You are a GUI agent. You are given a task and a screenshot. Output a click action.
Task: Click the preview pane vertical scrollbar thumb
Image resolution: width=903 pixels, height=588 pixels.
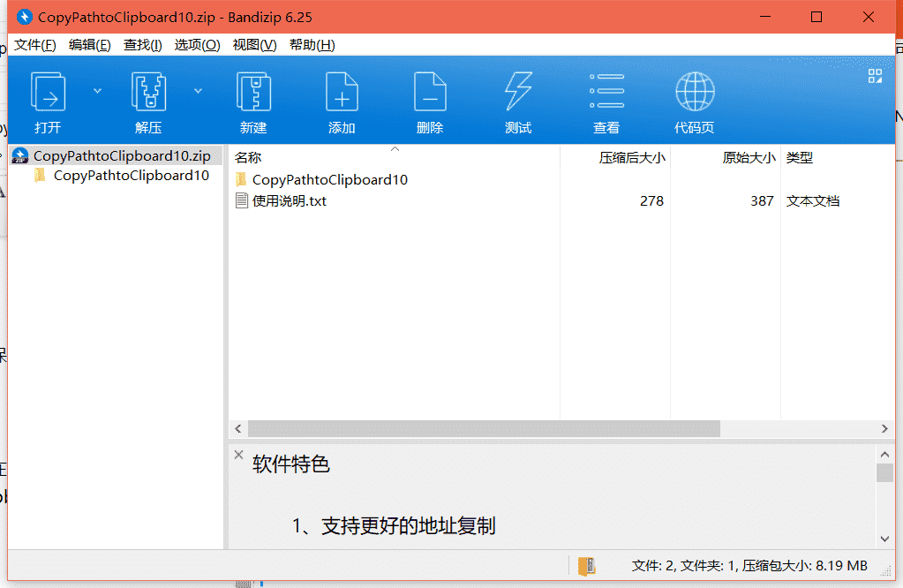click(x=884, y=473)
